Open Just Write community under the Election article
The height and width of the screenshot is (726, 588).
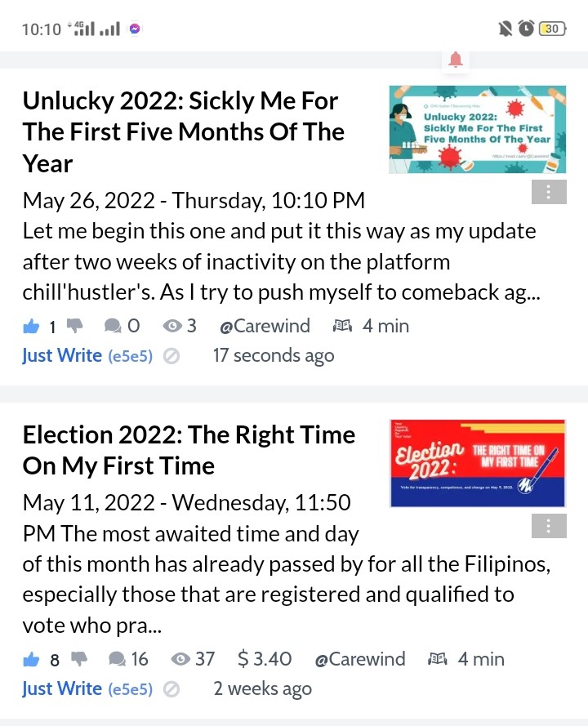tap(62, 688)
